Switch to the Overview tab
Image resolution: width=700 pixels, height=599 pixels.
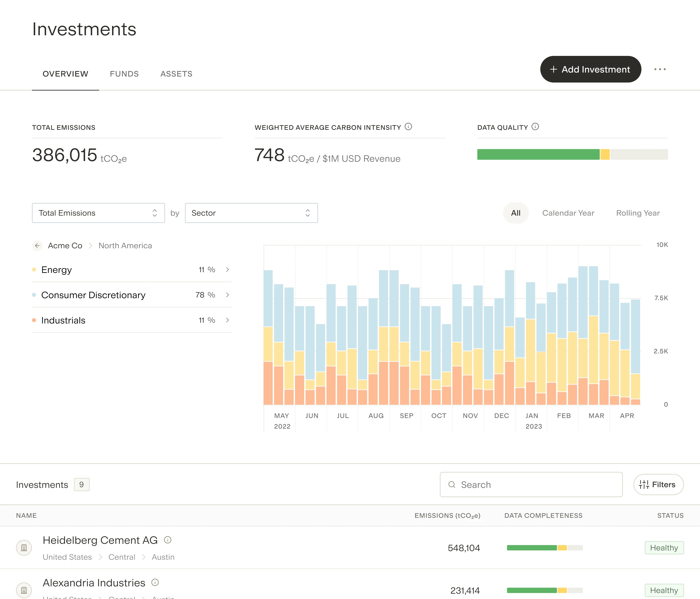click(65, 74)
